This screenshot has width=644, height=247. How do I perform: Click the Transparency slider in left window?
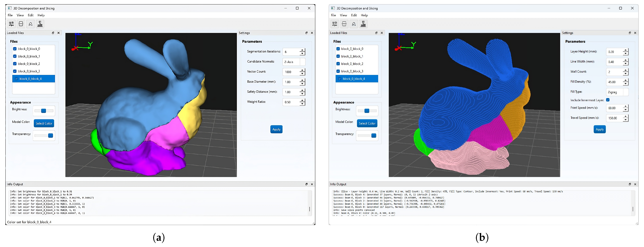point(44,135)
